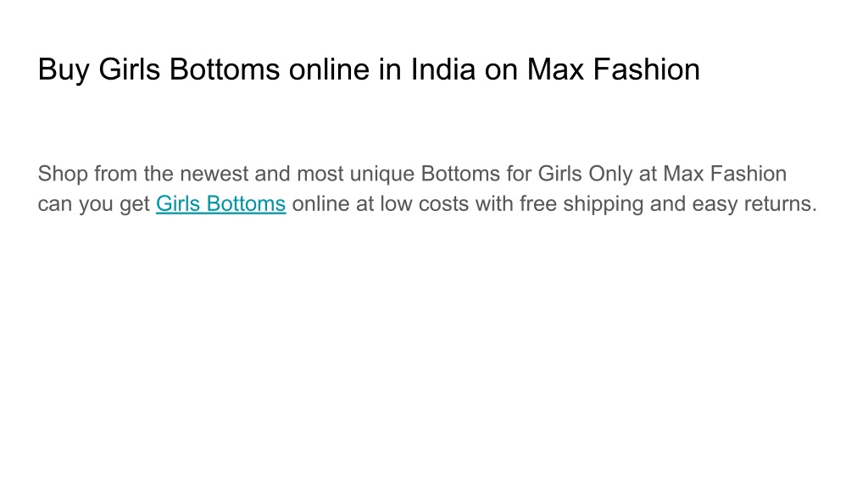This screenshot has height=488, width=868.
Task: Click "can you get" before the link
Action: [x=93, y=205]
